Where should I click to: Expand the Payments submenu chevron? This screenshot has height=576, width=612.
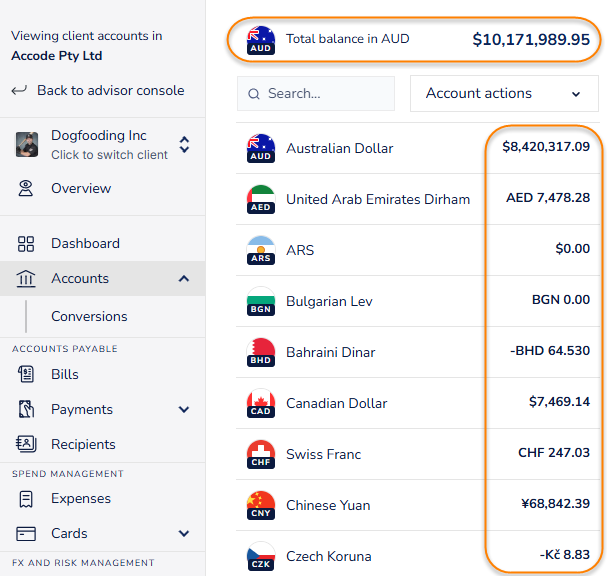point(184,409)
